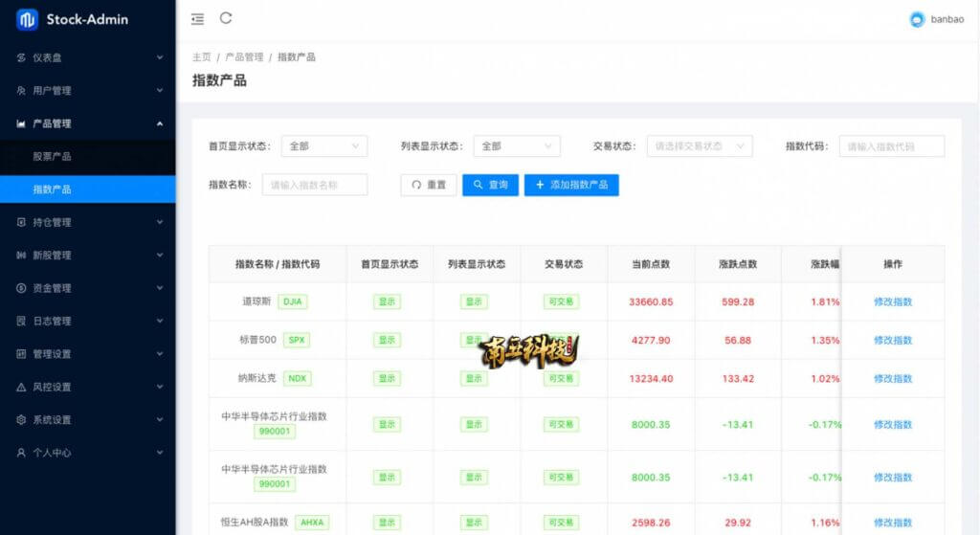Expand the 系统设置 menu chevron
The width and height of the screenshot is (980, 535).
pyautogui.click(x=160, y=419)
